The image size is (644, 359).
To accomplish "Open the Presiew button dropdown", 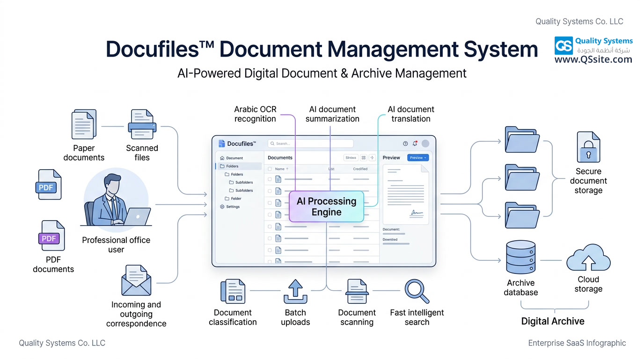I will [x=418, y=158].
